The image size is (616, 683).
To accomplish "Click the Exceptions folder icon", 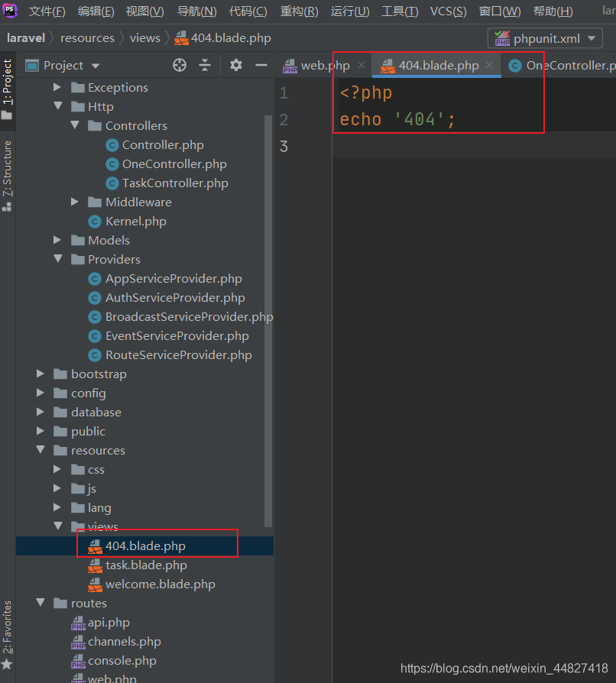I will pyautogui.click(x=78, y=88).
